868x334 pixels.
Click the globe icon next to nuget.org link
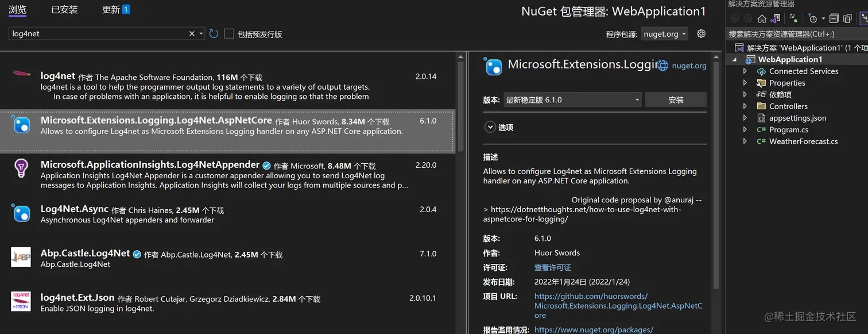tap(662, 66)
